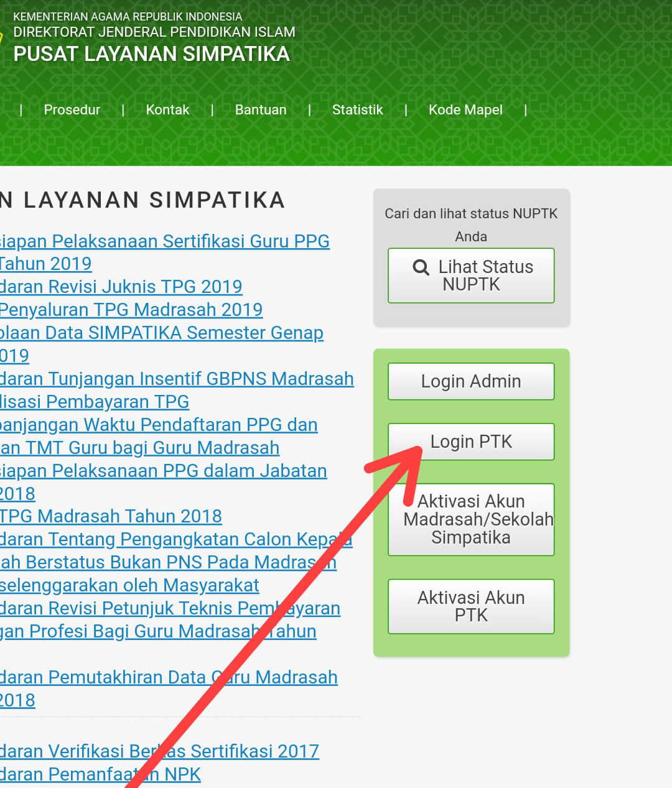The width and height of the screenshot is (672, 788).
Task: Click the magnifying glass search icon
Action: point(421,267)
